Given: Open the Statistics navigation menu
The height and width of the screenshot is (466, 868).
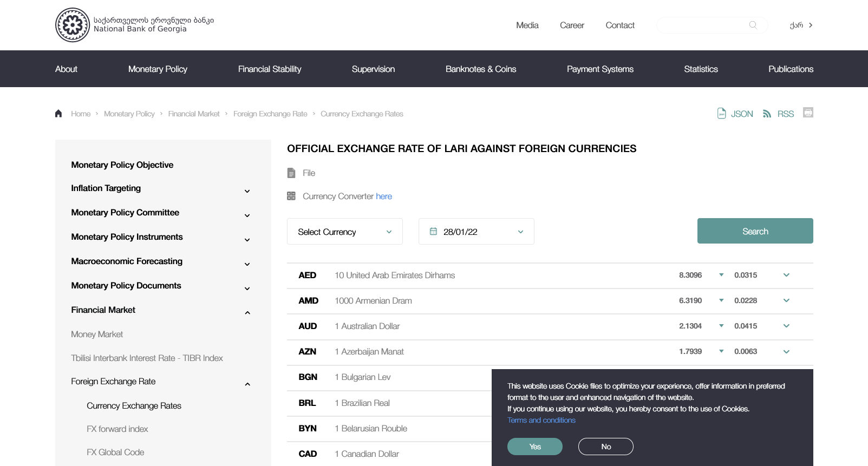Looking at the screenshot, I should 701,69.
